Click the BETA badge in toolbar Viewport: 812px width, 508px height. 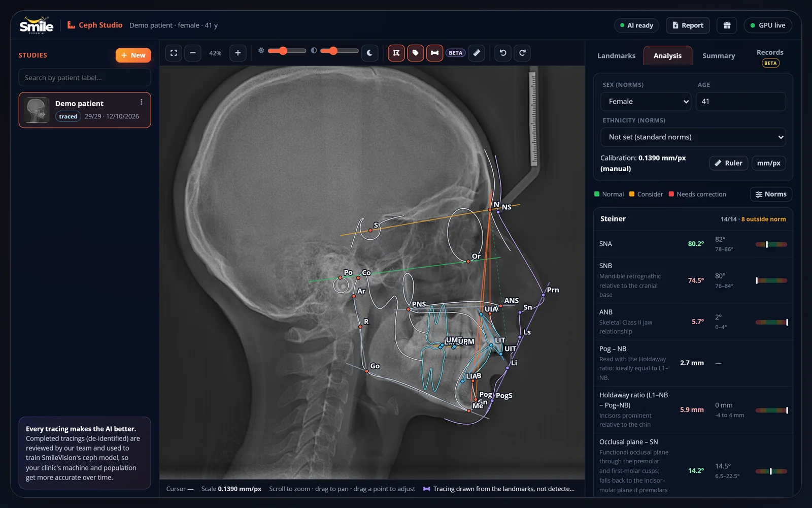455,53
